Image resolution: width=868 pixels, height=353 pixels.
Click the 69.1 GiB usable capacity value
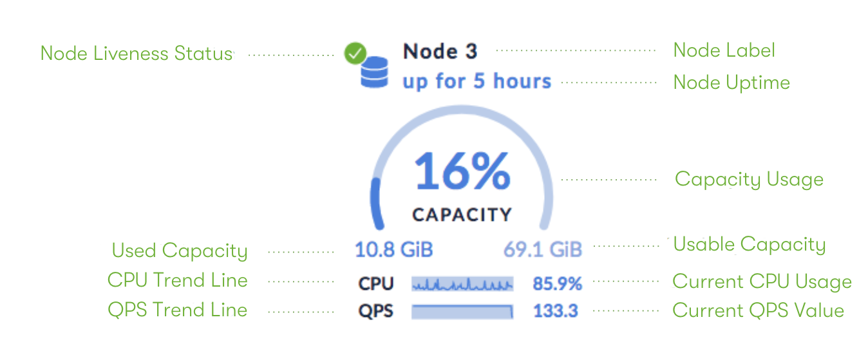point(543,249)
